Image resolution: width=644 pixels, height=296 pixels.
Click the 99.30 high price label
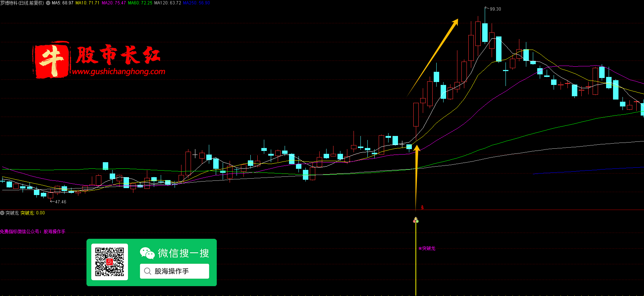tap(495, 9)
